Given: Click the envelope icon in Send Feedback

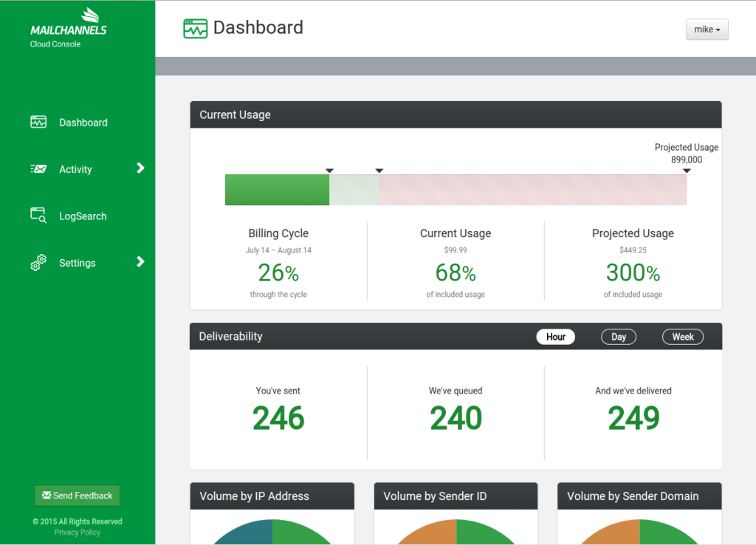Looking at the screenshot, I should coord(47,495).
